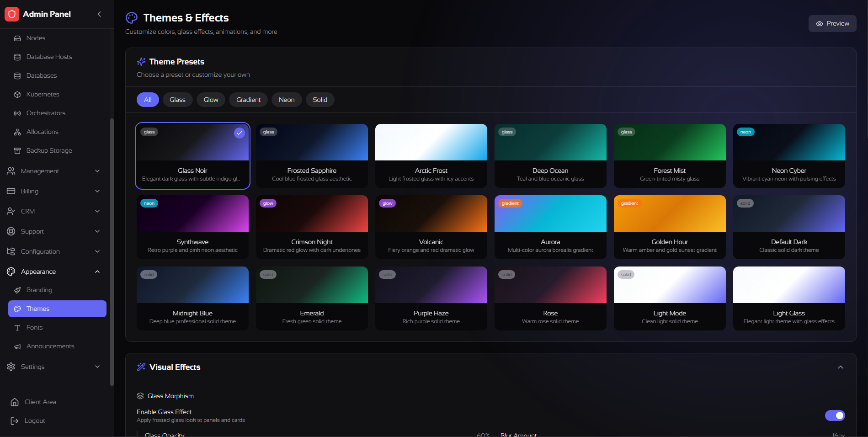Click the Announcements megaphone icon

[x=17, y=346]
